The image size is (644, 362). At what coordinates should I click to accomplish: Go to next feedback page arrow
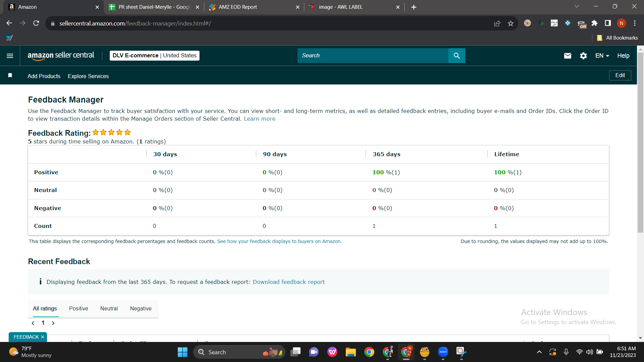53,323
